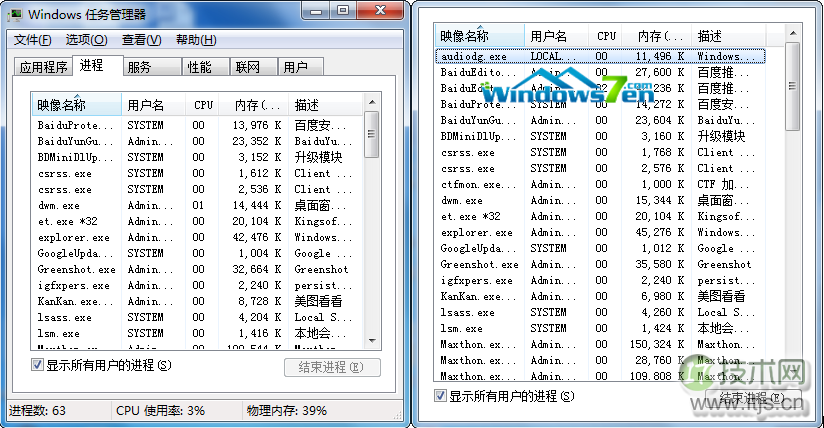This screenshot has width=824, height=428.
Task: Sort by 内存 column in left window
Action: coord(254,105)
